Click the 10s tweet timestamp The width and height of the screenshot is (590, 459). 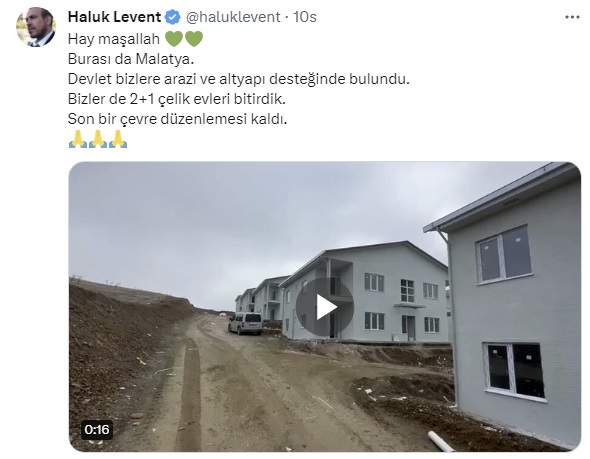[x=305, y=17]
